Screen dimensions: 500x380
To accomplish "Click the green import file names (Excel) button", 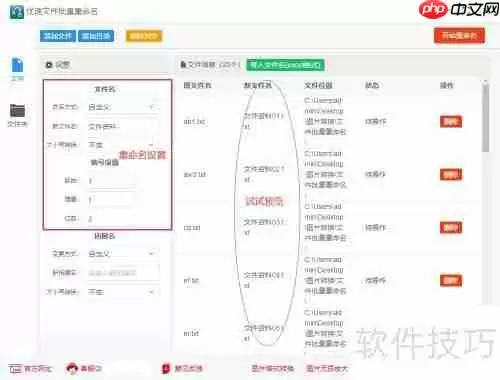I will [x=285, y=65].
